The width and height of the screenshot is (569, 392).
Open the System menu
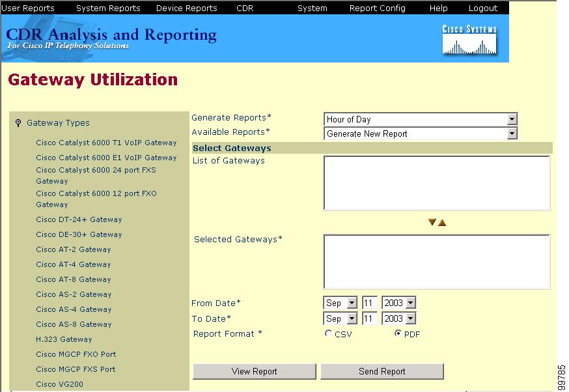(312, 8)
